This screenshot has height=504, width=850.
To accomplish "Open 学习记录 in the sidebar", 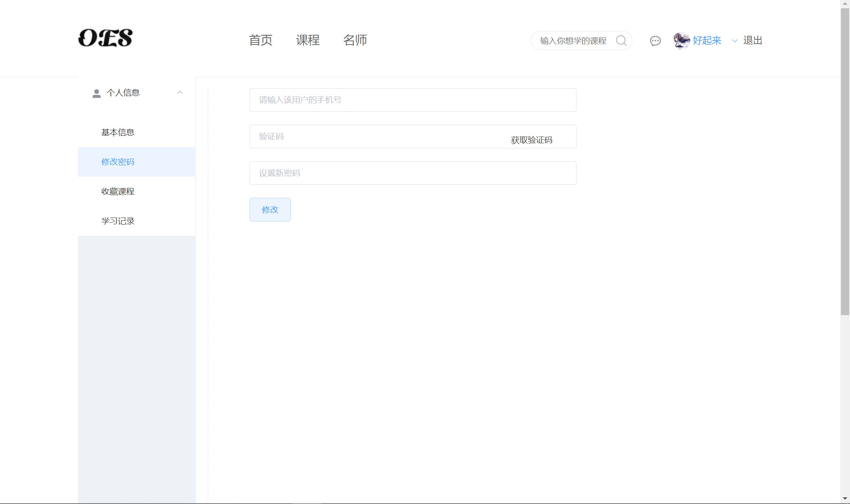I will tap(118, 221).
